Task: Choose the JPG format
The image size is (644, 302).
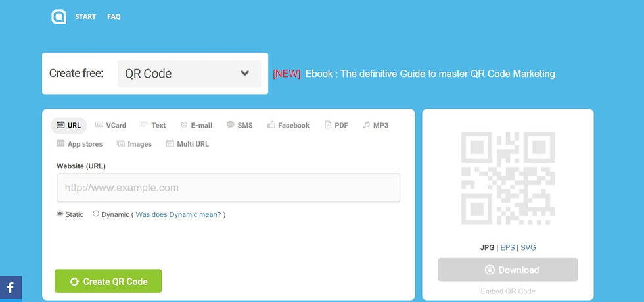Action: [x=487, y=247]
